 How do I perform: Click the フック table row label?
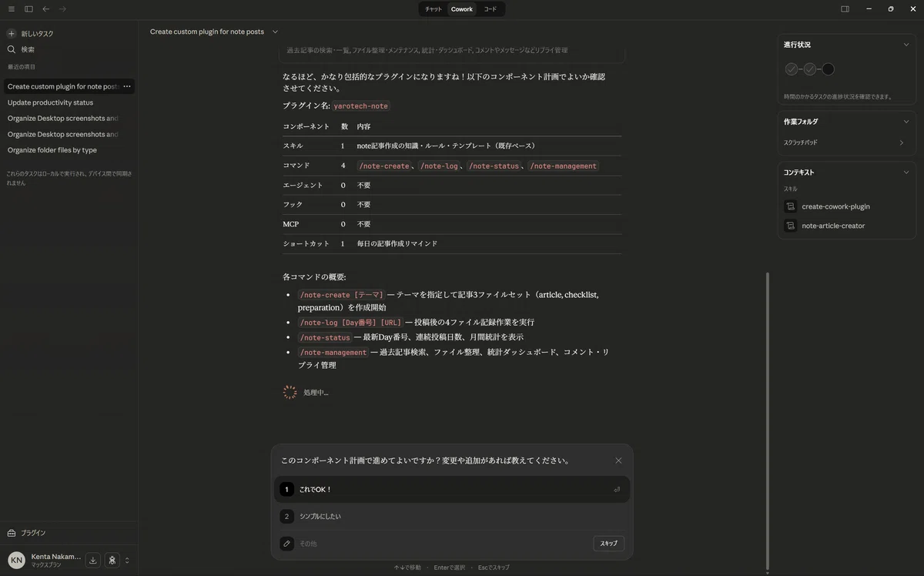coord(293,204)
